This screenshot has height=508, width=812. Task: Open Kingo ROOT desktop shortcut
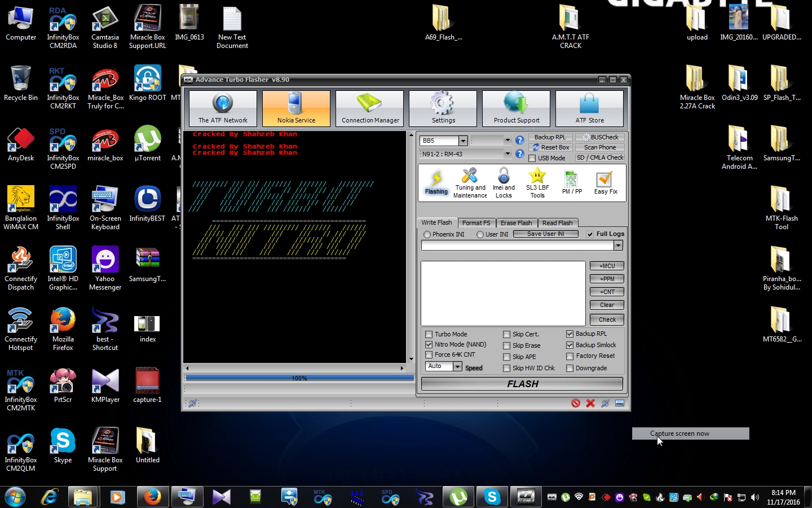147,82
